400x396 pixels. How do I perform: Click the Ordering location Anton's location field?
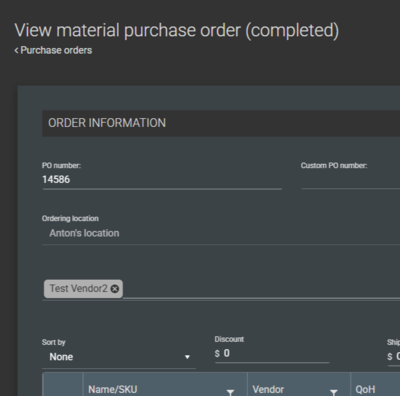coord(221,233)
